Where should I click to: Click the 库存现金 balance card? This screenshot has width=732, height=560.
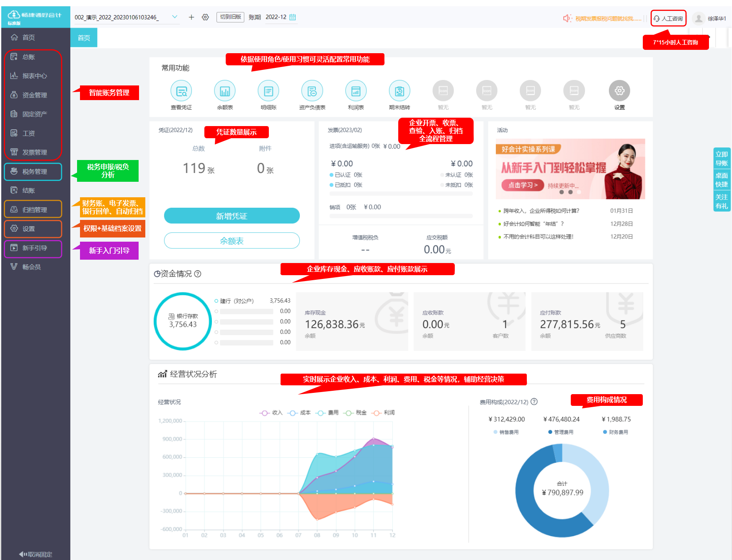click(x=352, y=322)
